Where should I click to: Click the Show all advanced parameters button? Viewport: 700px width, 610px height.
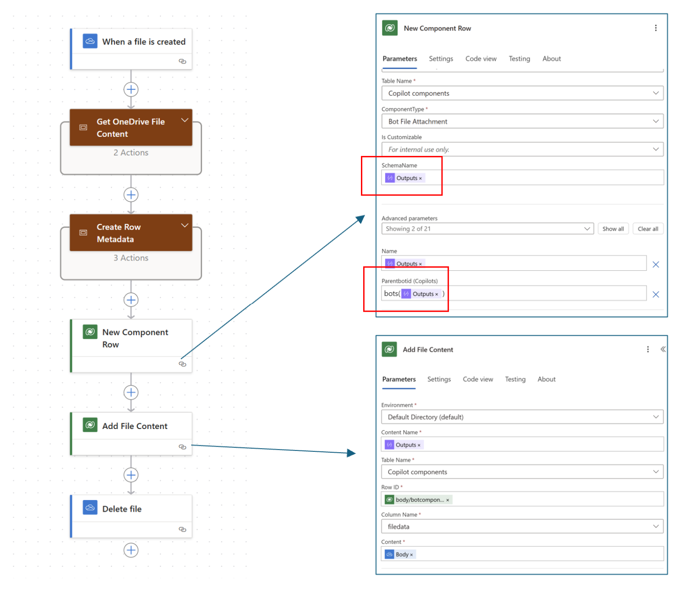(613, 228)
